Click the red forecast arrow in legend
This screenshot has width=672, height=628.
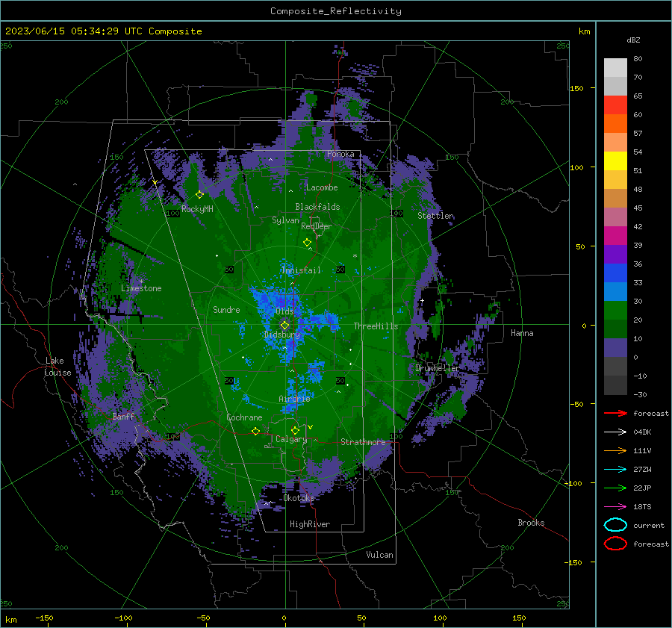point(615,413)
